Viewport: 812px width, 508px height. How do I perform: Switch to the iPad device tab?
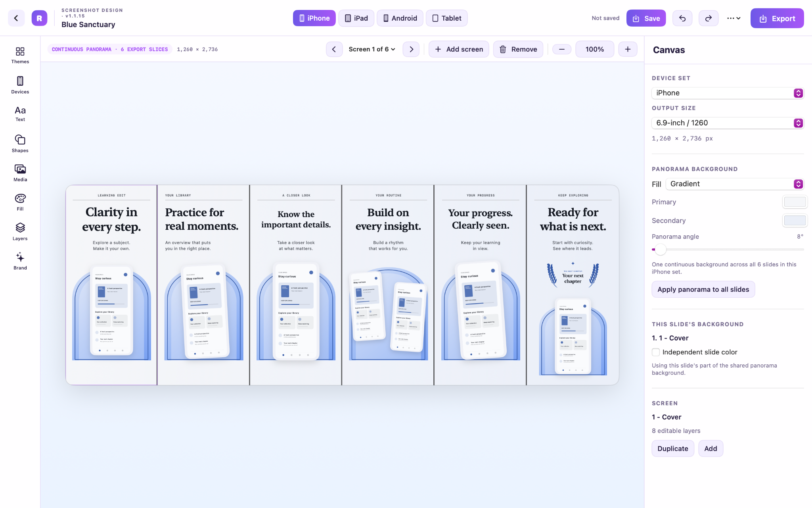pos(356,18)
